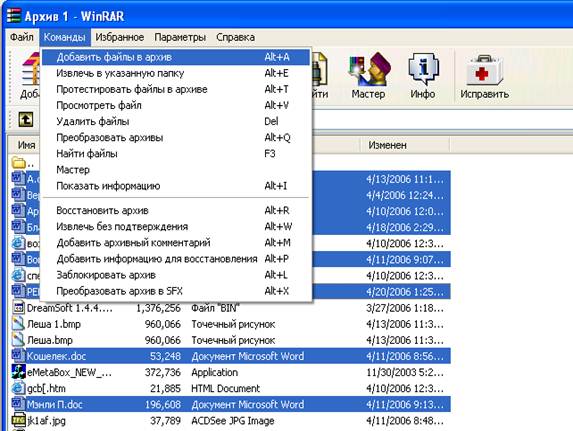Open the Параметры menu
Image resolution: width=573 pixels, height=431 pixels.
pos(180,37)
